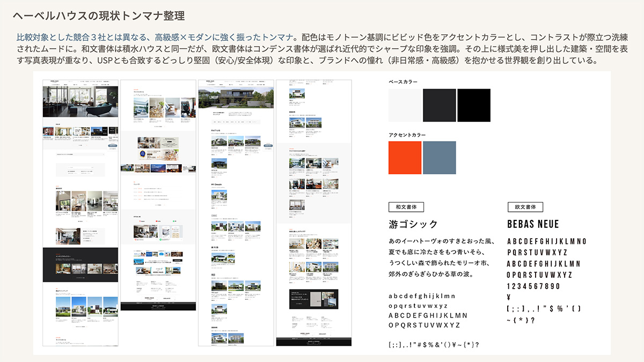
Task: Click the orange accent color swatch
Action: click(x=405, y=158)
